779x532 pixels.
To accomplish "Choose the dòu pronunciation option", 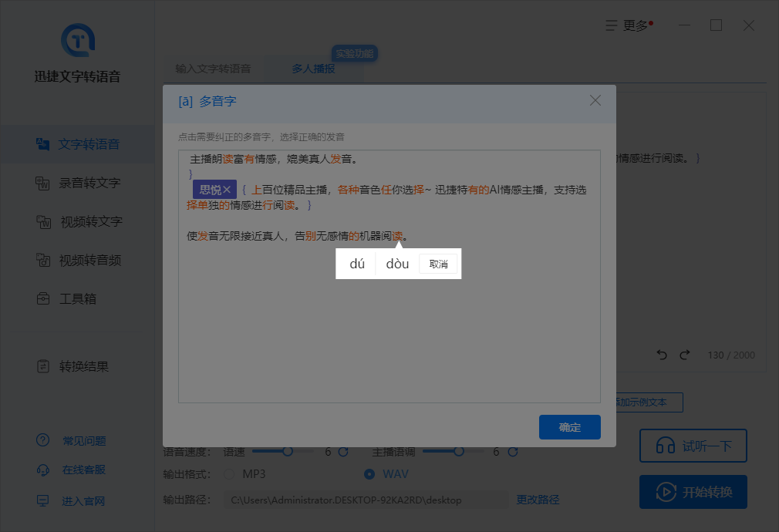I will pos(397,264).
